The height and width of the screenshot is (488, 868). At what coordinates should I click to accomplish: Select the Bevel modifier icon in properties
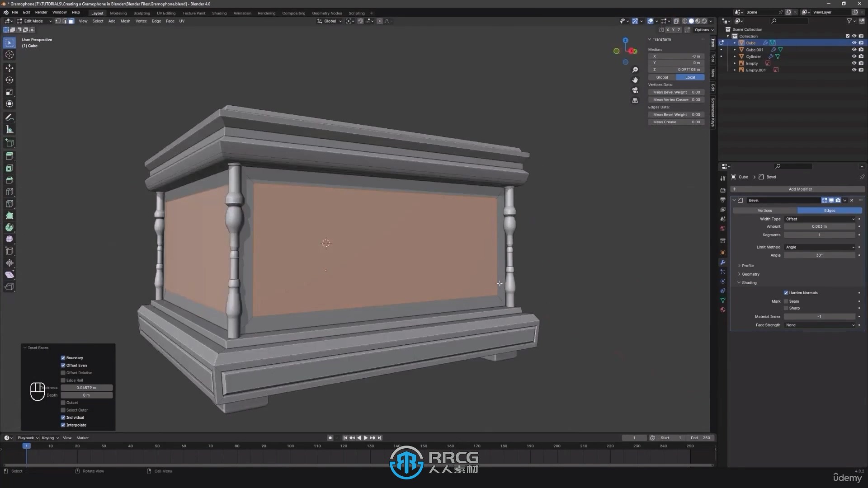pos(741,200)
